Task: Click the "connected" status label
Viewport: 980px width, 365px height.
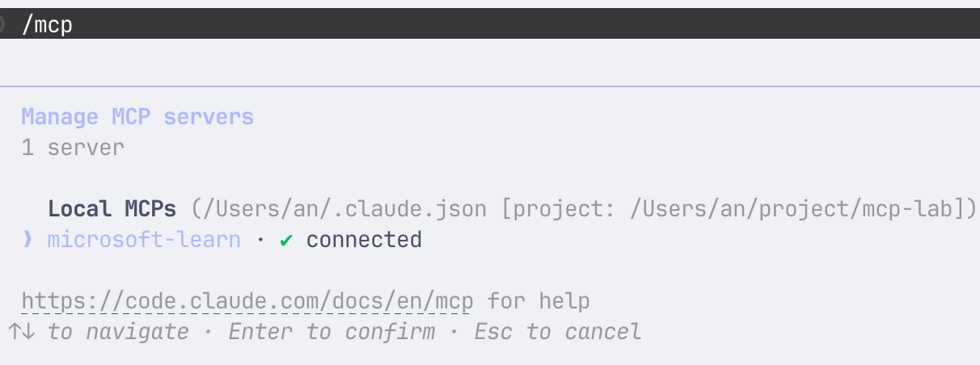Action: 364,240
